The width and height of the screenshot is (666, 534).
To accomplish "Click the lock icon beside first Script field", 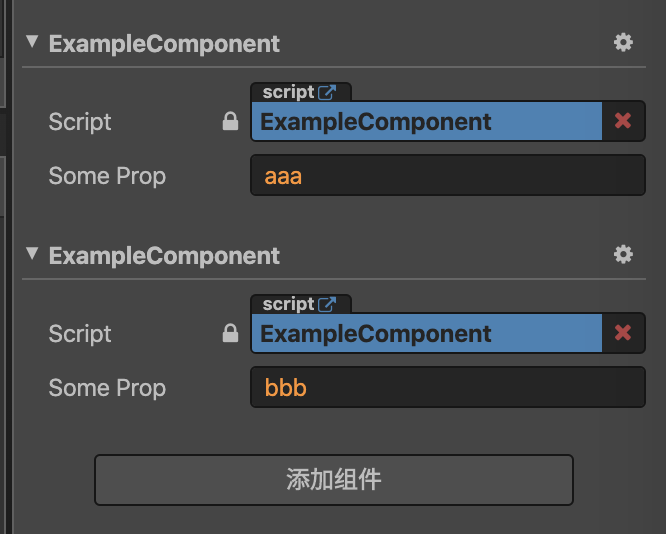I will (230, 122).
